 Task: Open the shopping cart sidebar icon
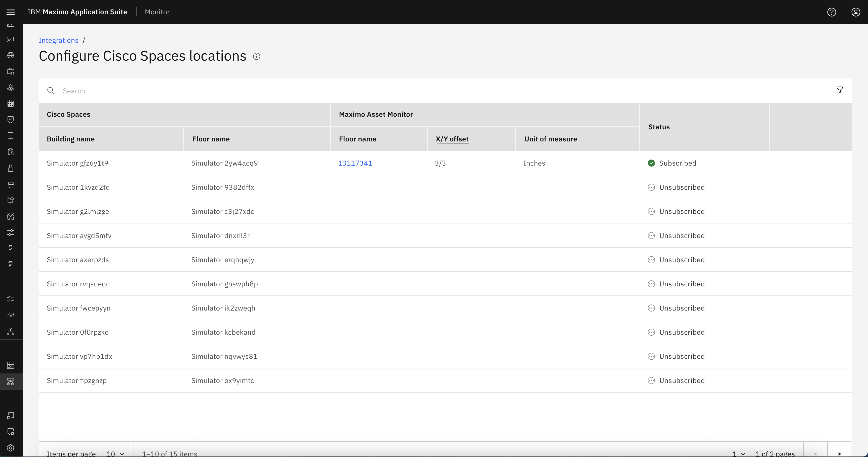[11, 184]
